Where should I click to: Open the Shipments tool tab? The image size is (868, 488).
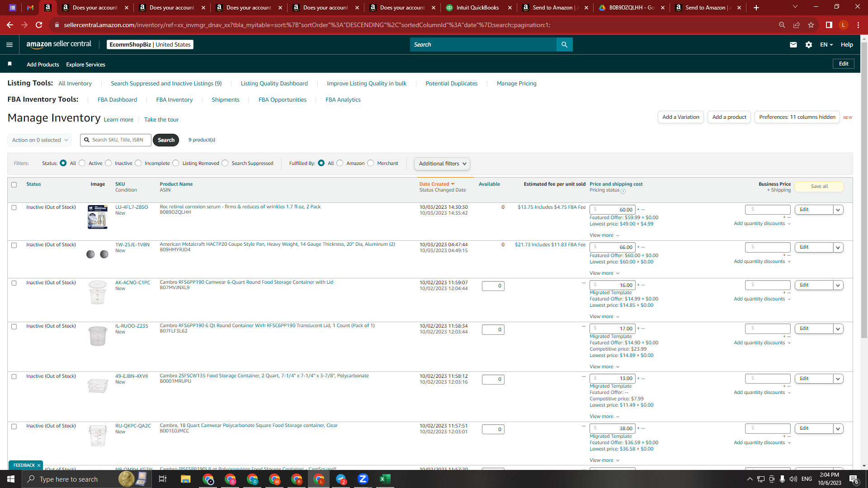click(x=226, y=100)
